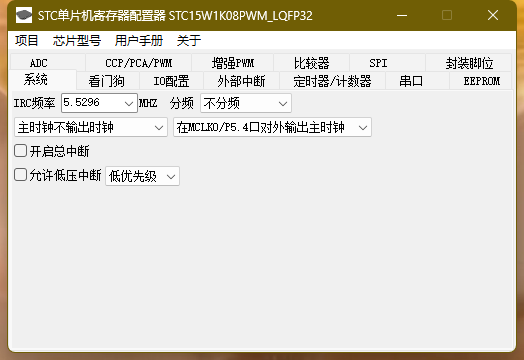This screenshot has height=360, width=524.
Task: Close the STC configurator window
Action: pyautogui.click(x=493, y=15)
